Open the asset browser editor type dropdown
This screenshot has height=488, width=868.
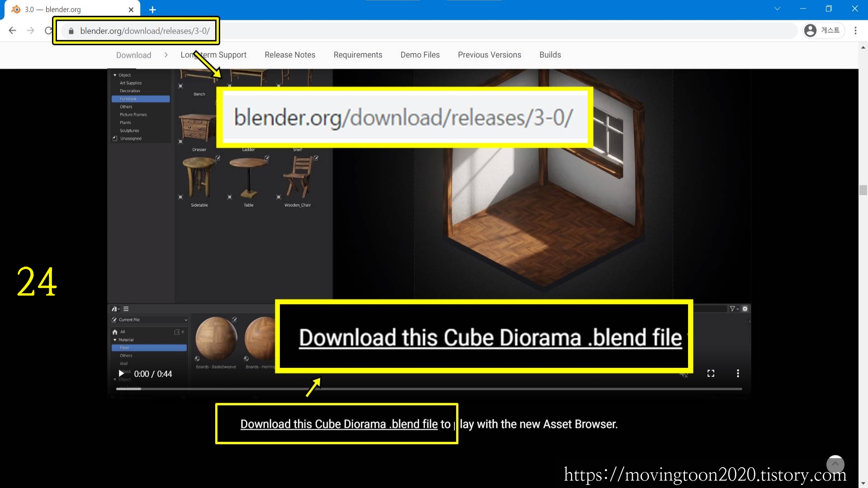(116, 309)
